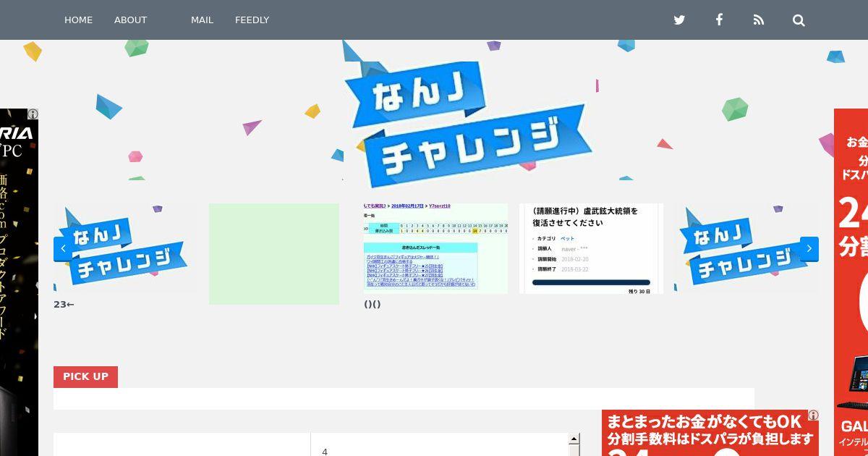Open the last なんJチャレンジ carousel thumbnail
Viewport: 868px width, 456px height.
coord(746,248)
